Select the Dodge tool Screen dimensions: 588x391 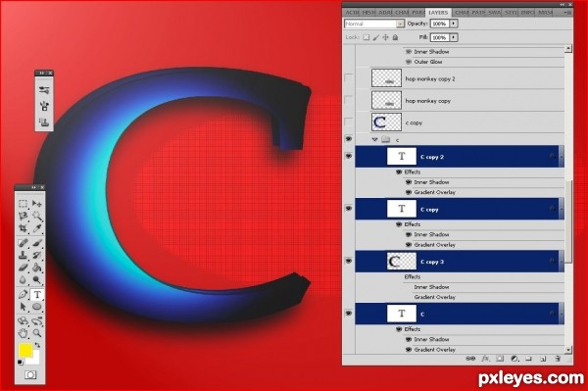pos(37,279)
